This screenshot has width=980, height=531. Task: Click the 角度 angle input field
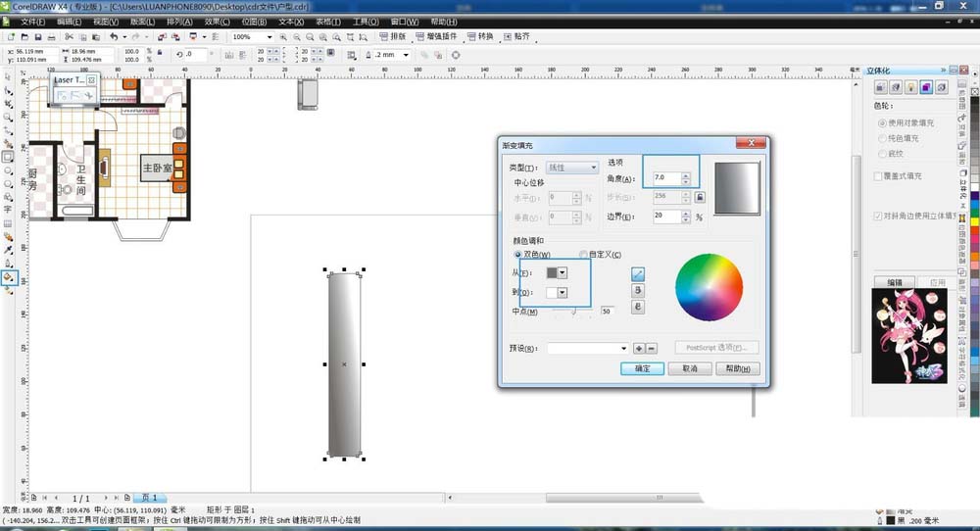coord(665,178)
